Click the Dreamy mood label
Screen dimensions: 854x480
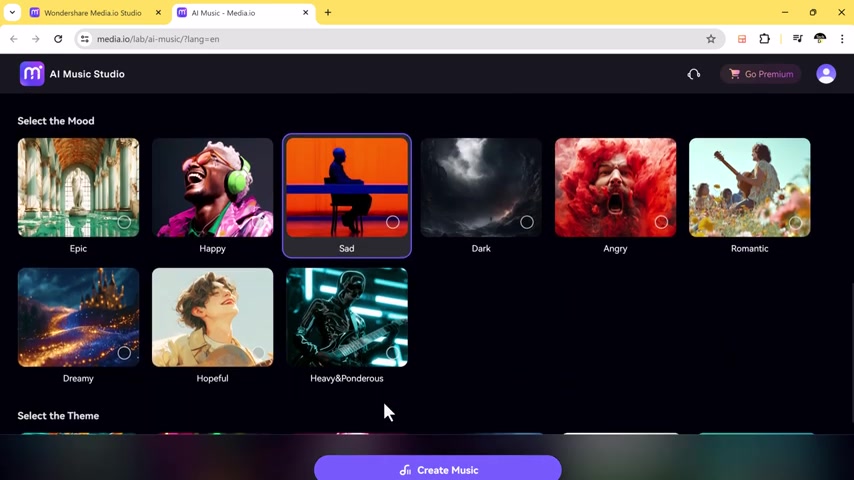pyautogui.click(x=78, y=378)
